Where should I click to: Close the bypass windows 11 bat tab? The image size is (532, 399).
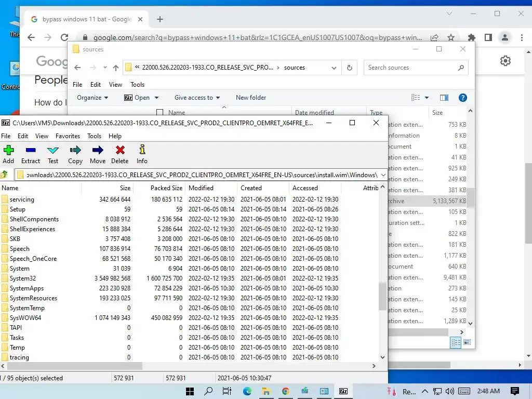(140, 19)
